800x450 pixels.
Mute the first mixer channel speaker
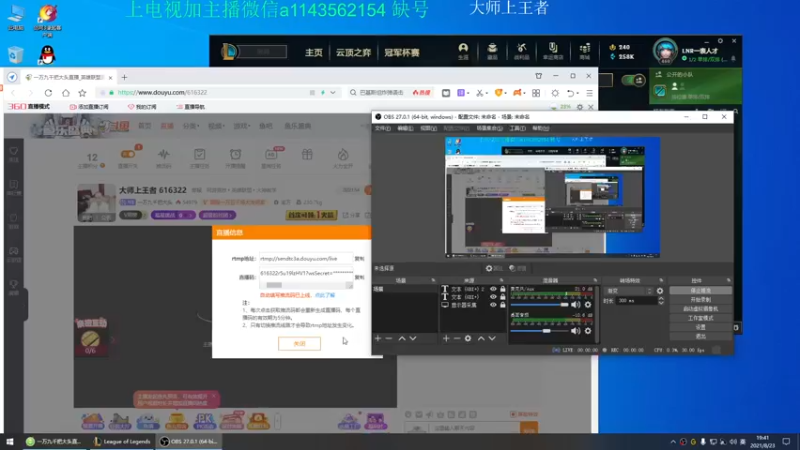pos(576,305)
